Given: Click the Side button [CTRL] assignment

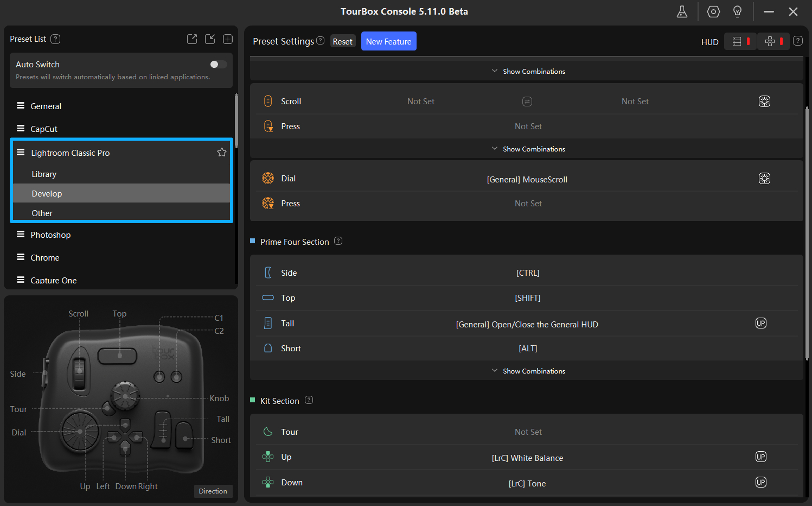Looking at the screenshot, I should [528, 273].
